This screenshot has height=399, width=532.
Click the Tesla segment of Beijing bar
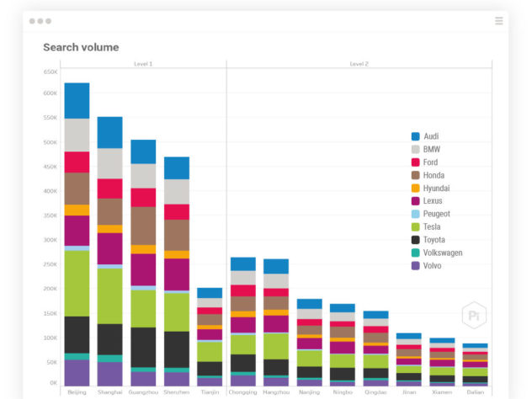point(77,284)
